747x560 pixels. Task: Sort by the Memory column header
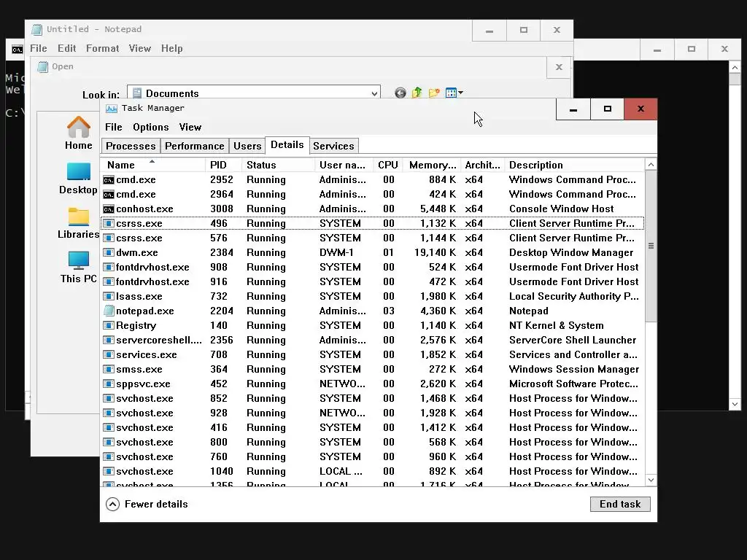click(432, 166)
